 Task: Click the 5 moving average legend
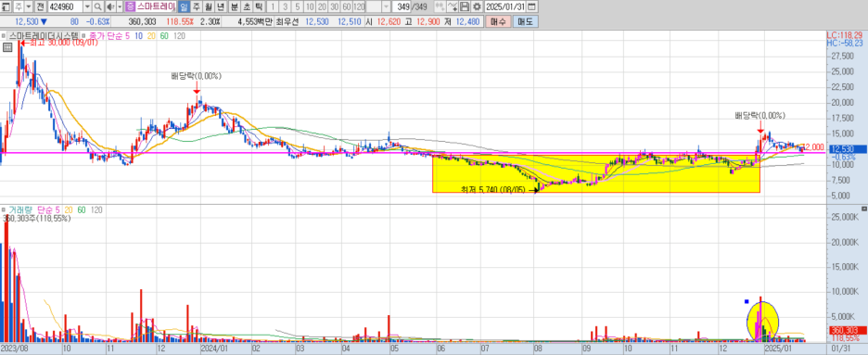point(128,35)
